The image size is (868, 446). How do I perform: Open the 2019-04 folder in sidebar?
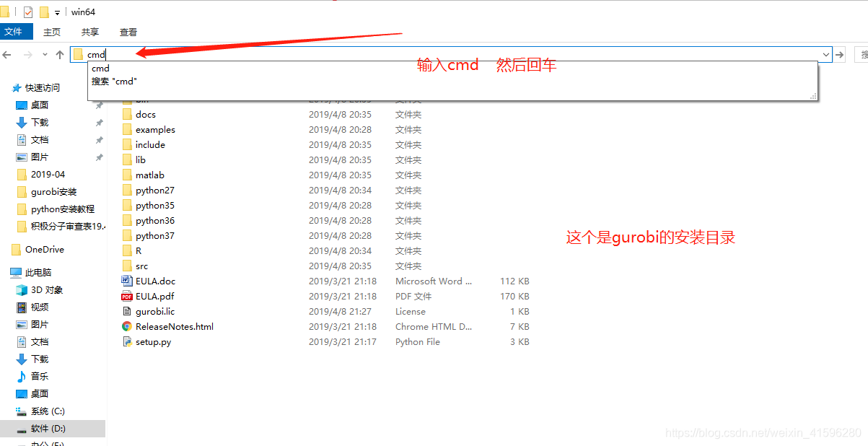click(48, 175)
